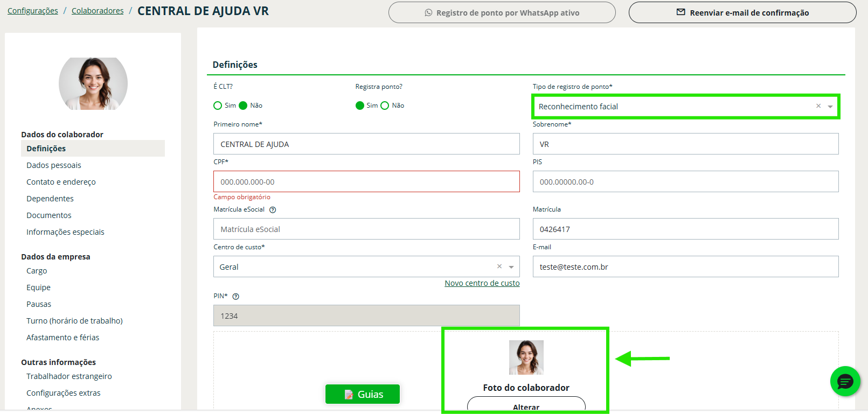This screenshot has height=414, width=868.
Task: Expand the Tipo de registro de ponto dropdown
Action: (830, 107)
